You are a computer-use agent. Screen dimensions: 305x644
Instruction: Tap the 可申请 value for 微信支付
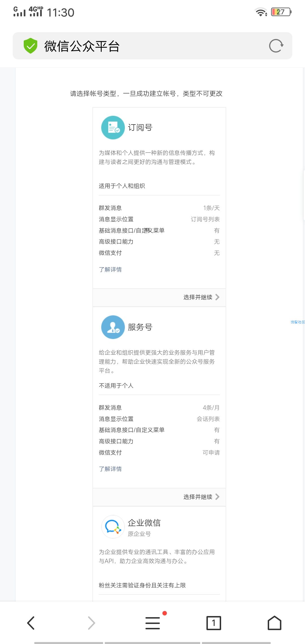(x=211, y=452)
